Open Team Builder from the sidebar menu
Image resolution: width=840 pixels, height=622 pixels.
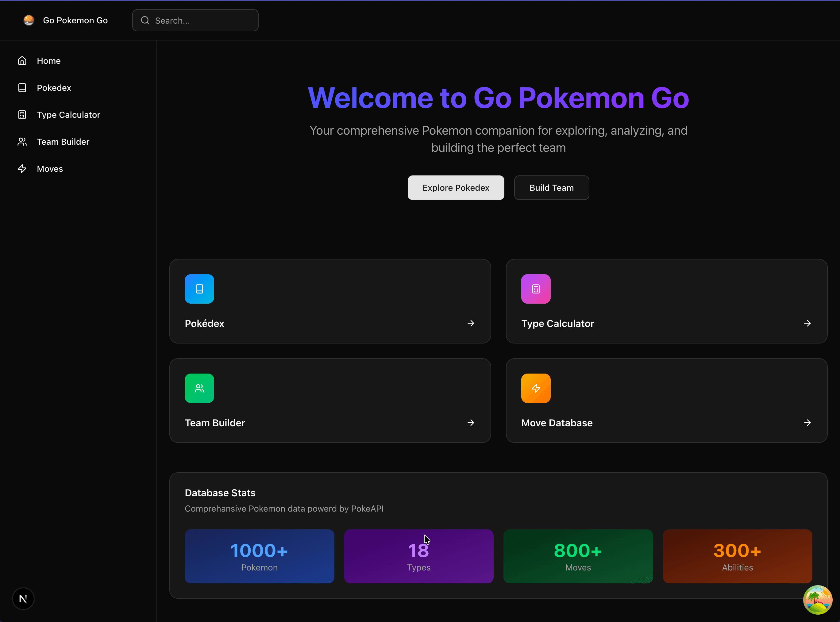click(x=63, y=142)
